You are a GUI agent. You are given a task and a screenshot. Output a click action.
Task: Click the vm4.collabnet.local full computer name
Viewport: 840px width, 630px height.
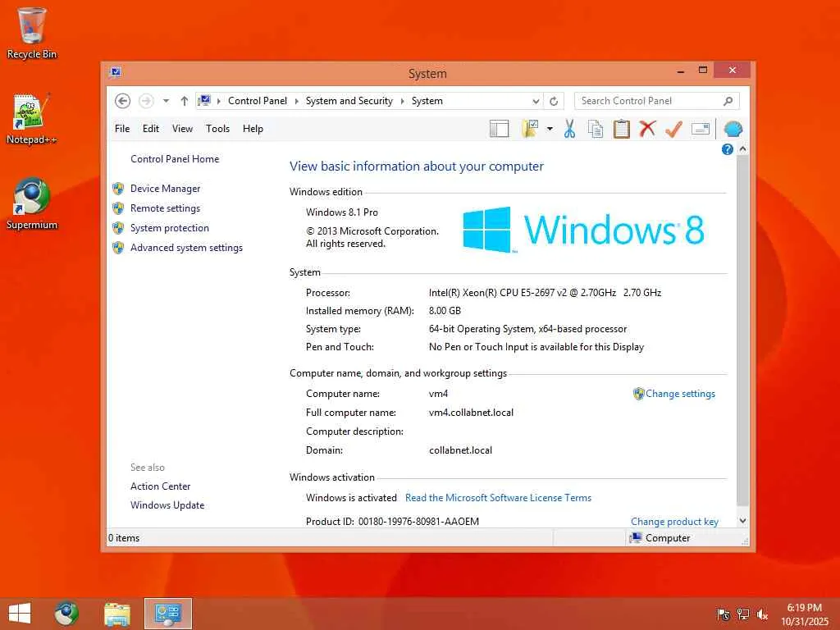click(x=471, y=413)
